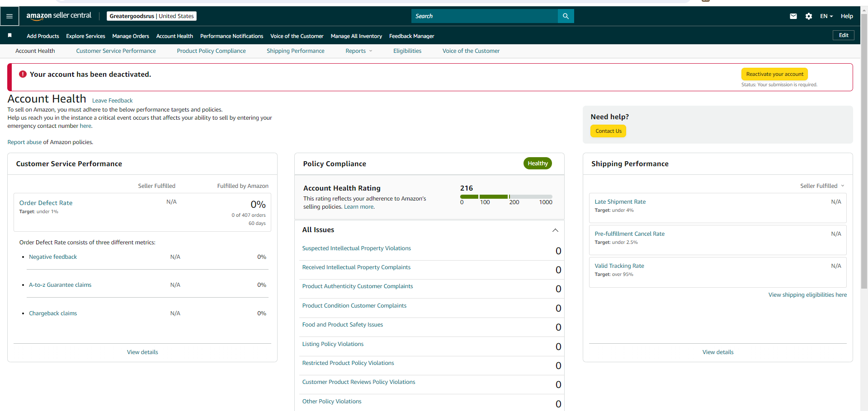The height and width of the screenshot is (411, 868).
Task: Click the Learn more link
Action: pos(359,207)
